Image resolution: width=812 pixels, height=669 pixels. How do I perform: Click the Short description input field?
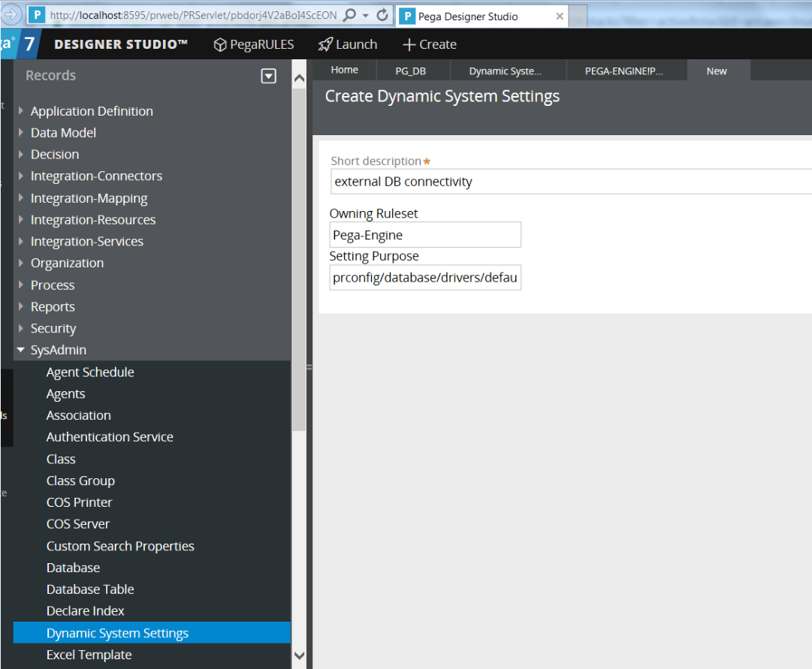click(x=571, y=182)
